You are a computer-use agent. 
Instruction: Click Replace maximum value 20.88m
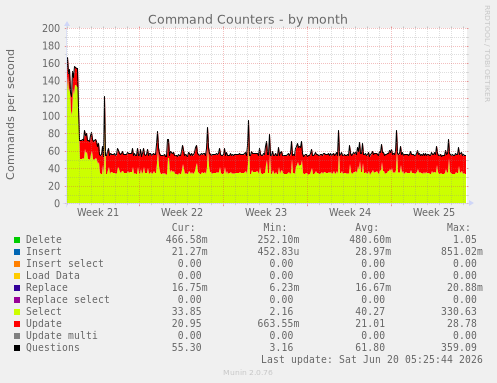point(465,287)
